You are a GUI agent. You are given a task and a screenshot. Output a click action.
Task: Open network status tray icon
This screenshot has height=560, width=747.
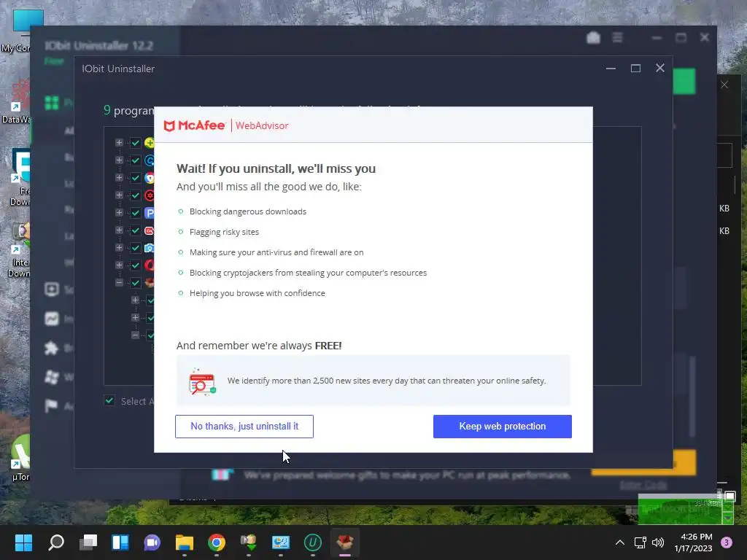tap(640, 542)
